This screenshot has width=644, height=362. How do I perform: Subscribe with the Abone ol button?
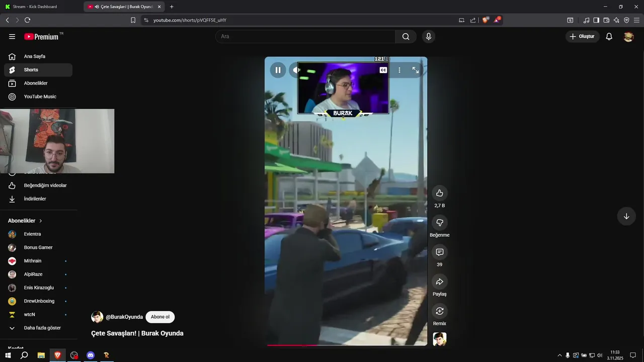click(160, 317)
